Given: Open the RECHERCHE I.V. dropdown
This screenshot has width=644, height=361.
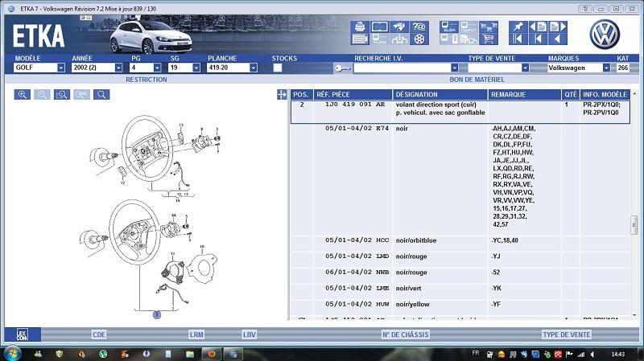Looking at the screenshot, I should pyautogui.click(x=454, y=68).
